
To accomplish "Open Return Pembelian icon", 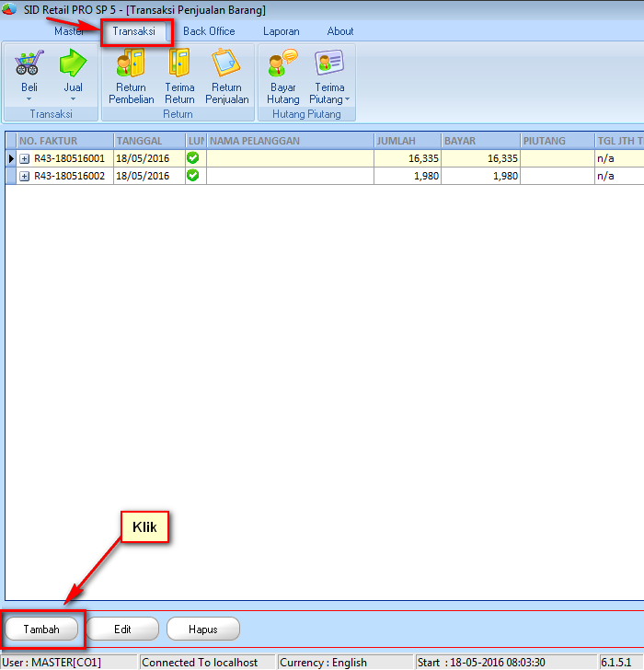I will pyautogui.click(x=132, y=63).
